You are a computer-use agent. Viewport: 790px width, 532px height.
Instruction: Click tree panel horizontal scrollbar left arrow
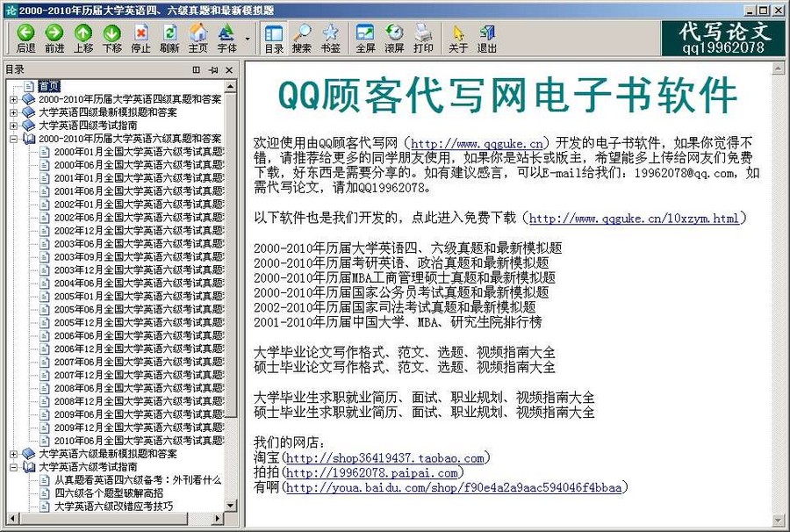(x=13, y=518)
